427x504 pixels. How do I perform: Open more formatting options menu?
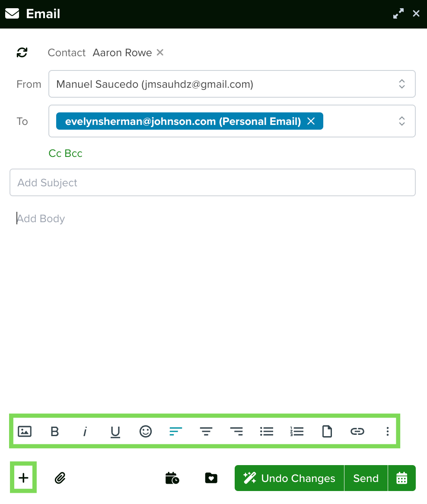click(x=388, y=431)
